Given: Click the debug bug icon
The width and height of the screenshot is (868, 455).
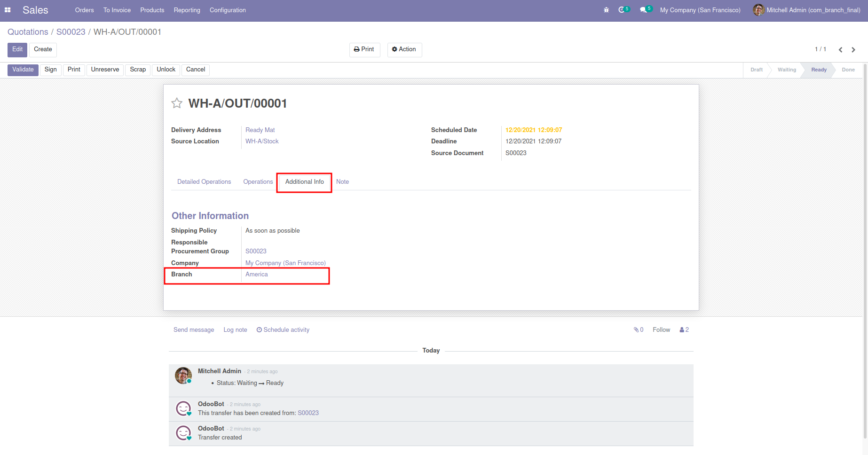Looking at the screenshot, I should [606, 10].
